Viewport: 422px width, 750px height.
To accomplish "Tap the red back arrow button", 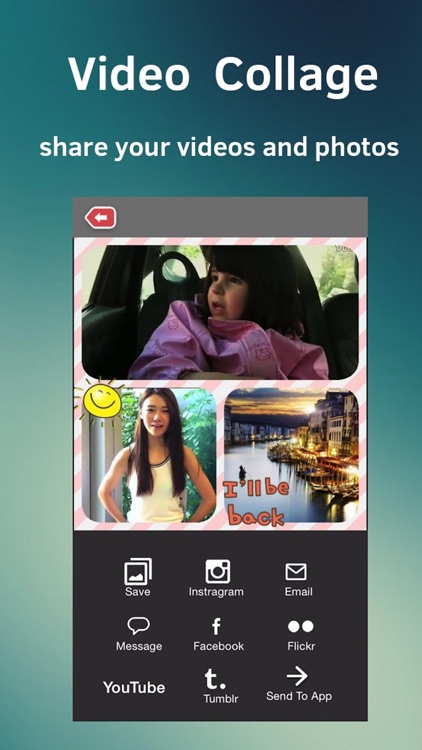I will tap(100, 218).
